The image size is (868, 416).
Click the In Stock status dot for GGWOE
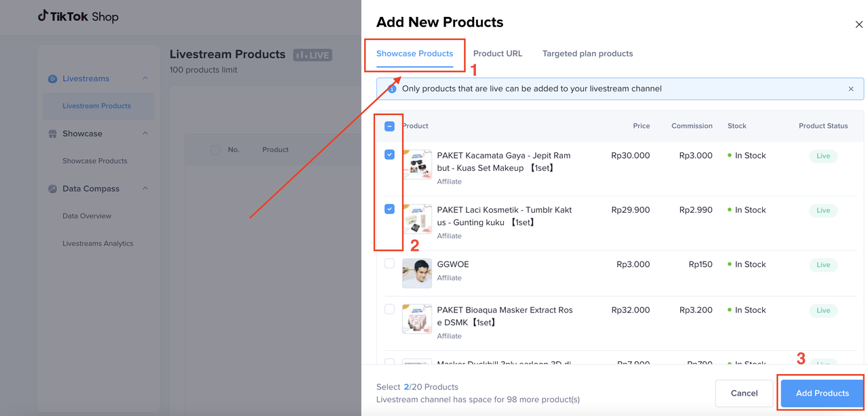tap(731, 264)
